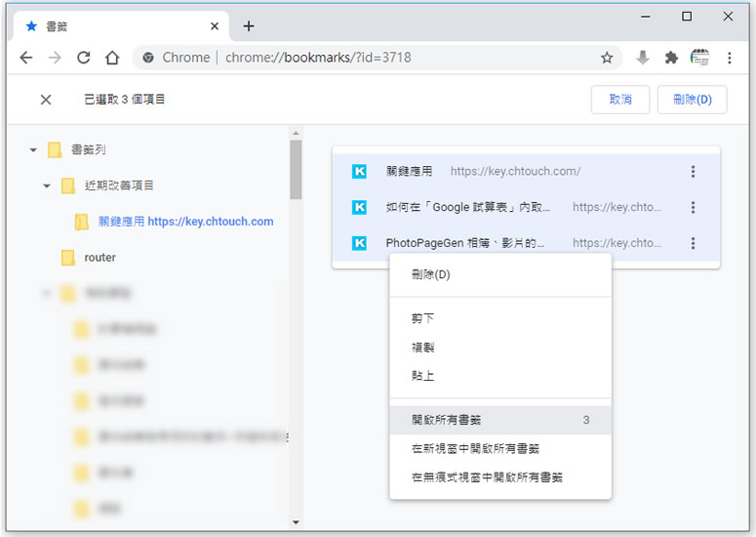Select the 刪除(D) context menu entry
The height and width of the screenshot is (537, 756).
click(x=500, y=275)
